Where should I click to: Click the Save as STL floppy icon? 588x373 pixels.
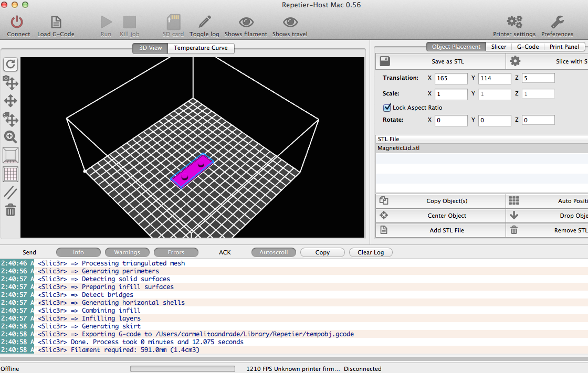pos(385,61)
